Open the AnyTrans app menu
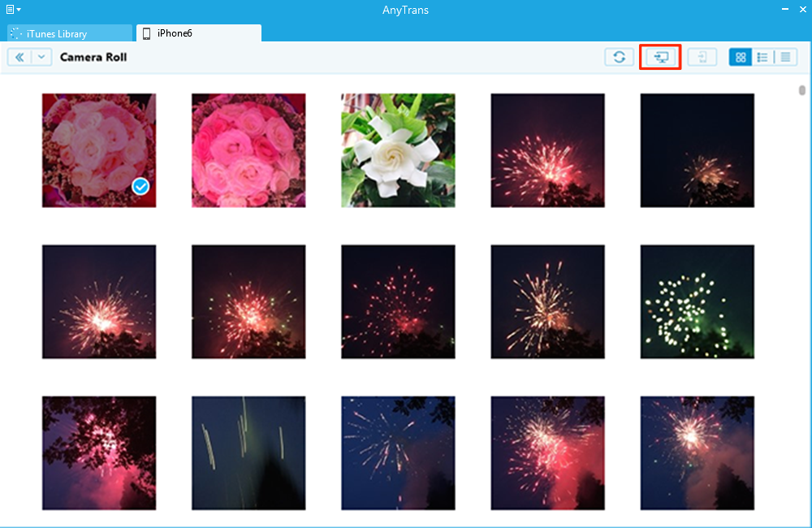Screen dimensions: 812x528 13,9
